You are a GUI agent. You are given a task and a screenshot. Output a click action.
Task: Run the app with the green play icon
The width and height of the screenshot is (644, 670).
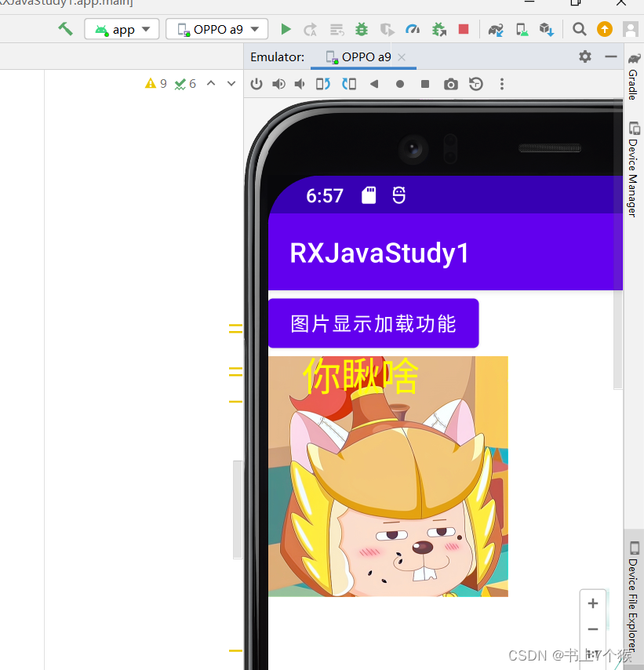coord(286,29)
